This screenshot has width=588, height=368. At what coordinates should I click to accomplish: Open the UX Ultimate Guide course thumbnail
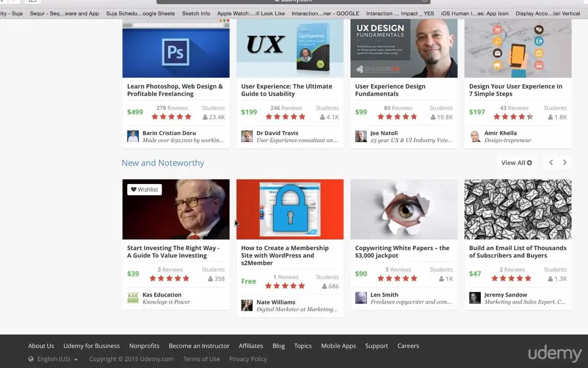click(290, 49)
